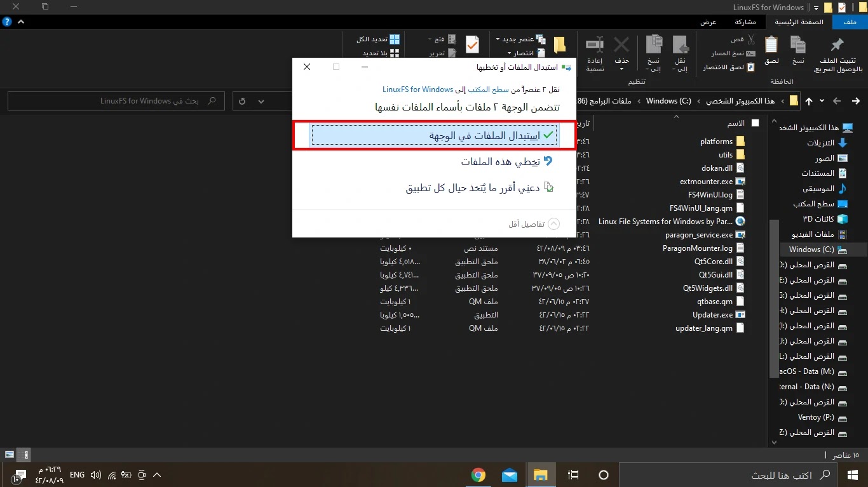Click LinuxFS for Windows link in dialog
This screenshot has width=868, height=487.
tap(417, 90)
